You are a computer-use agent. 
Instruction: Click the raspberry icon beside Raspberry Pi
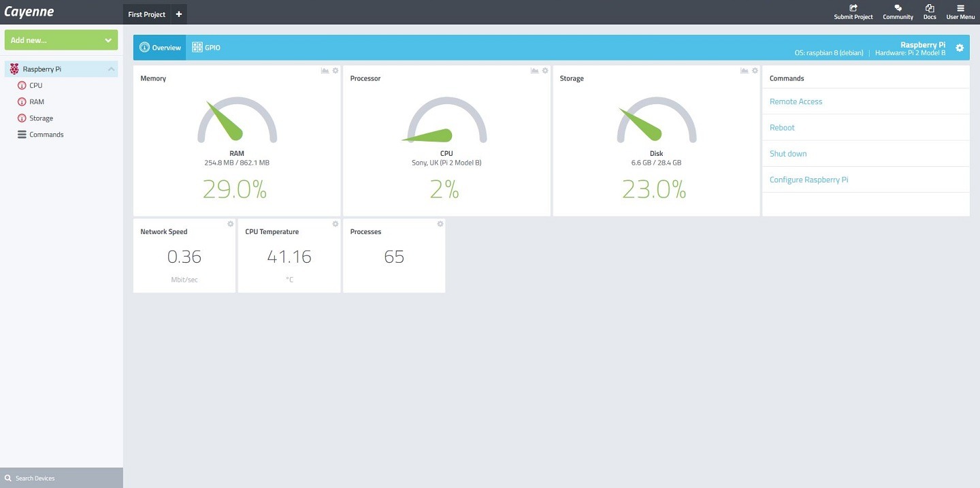click(14, 69)
